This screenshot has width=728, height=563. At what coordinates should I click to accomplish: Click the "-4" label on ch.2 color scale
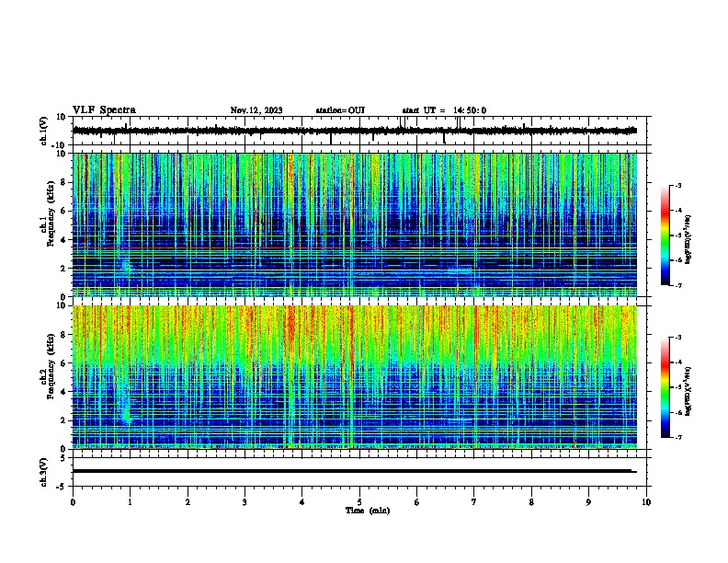[677, 362]
